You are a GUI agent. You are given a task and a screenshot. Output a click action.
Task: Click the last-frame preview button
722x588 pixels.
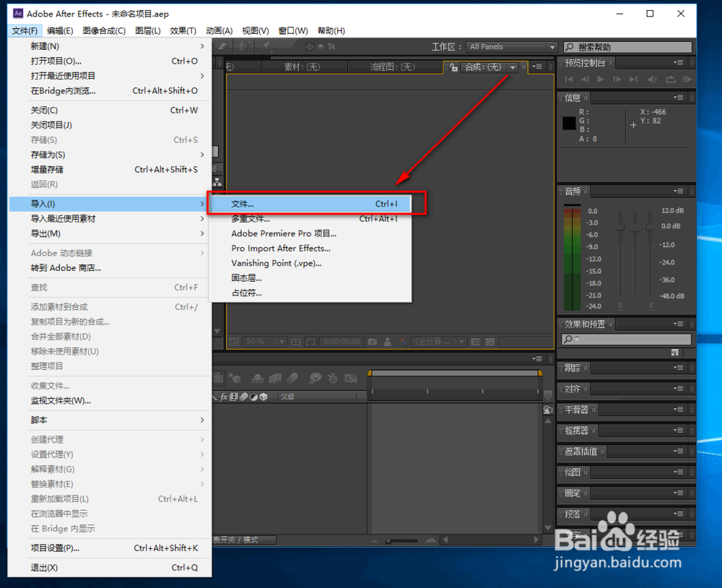tap(634, 79)
